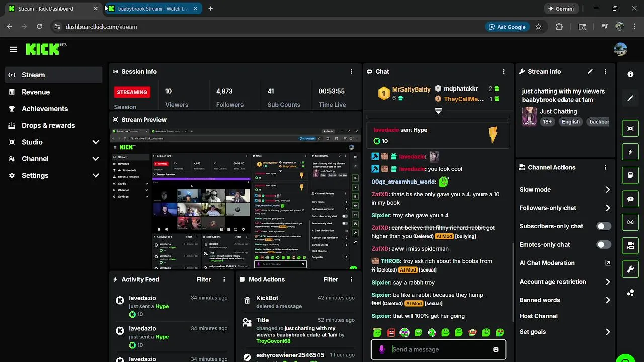
Task: Open Set goals options
Action: pos(565,332)
